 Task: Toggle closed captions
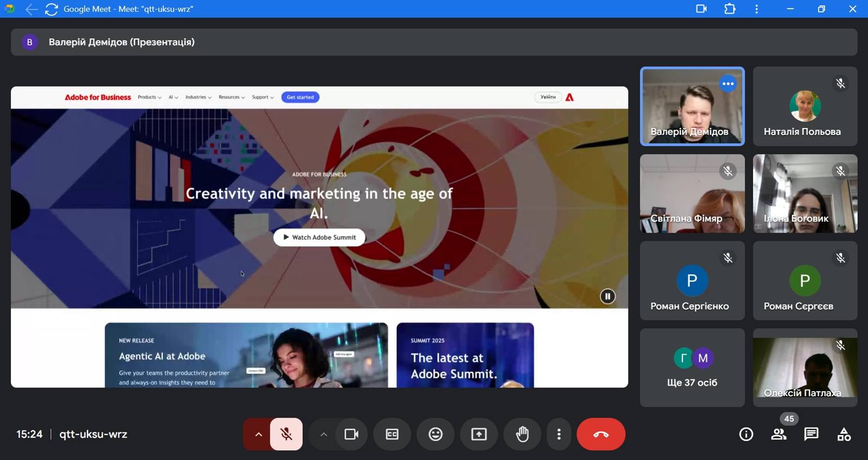[x=392, y=434]
